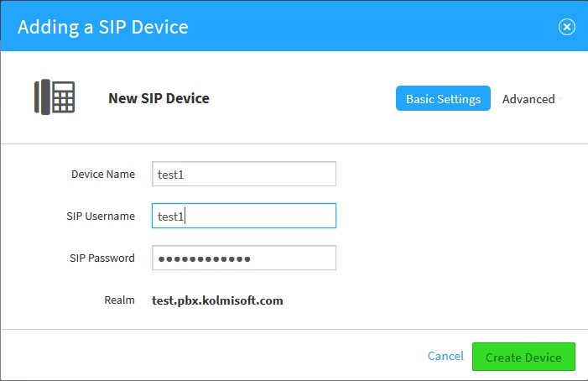Click the realm value test.pbx.kolmisoft.com
Image resolution: width=588 pixels, height=381 pixels.
tap(217, 300)
